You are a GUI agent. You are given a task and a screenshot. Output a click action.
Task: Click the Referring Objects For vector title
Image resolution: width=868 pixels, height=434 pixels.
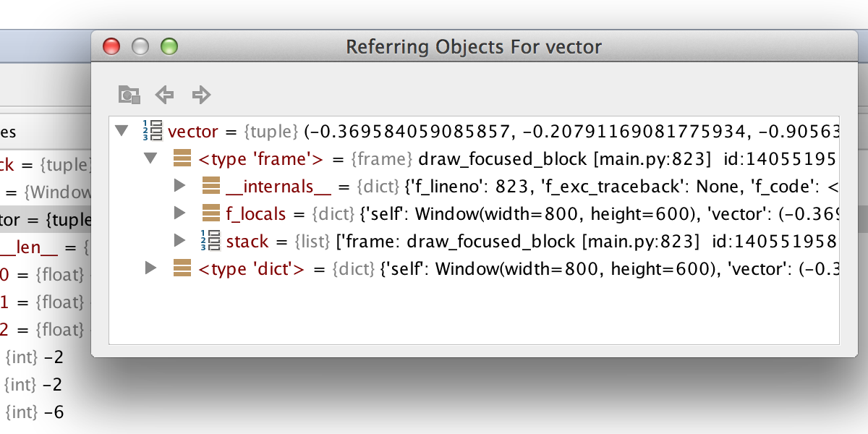(474, 48)
